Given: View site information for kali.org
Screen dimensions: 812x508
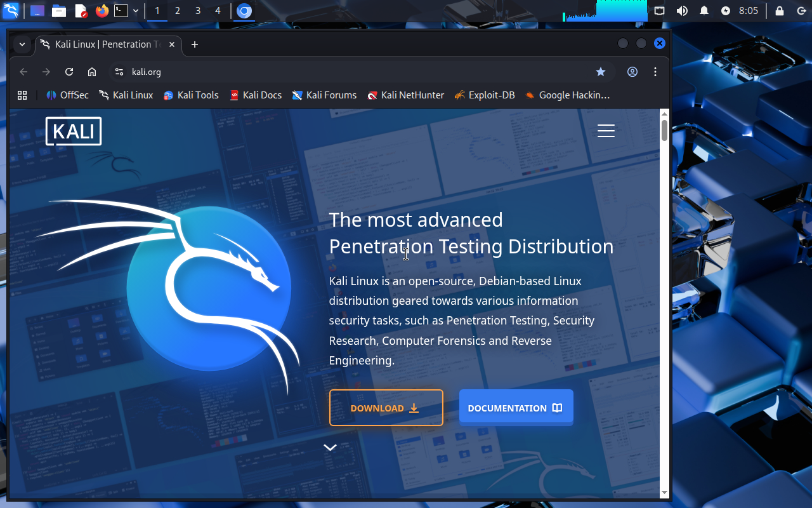Looking at the screenshot, I should pos(119,72).
